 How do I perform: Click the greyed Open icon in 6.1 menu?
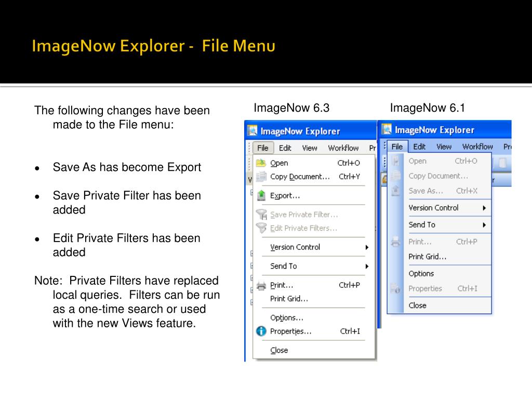tap(395, 161)
